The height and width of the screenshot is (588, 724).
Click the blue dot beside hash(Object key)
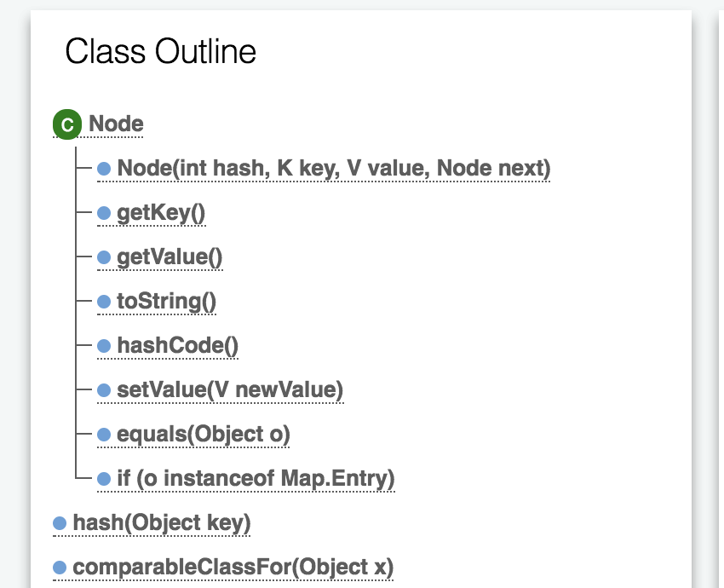click(x=60, y=522)
